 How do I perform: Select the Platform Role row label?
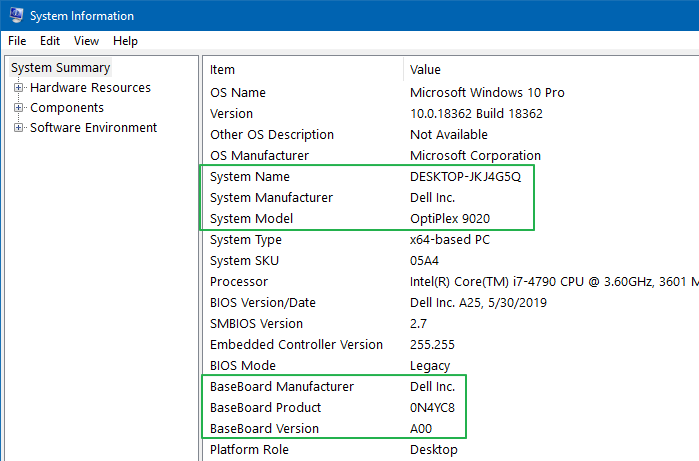(249, 449)
